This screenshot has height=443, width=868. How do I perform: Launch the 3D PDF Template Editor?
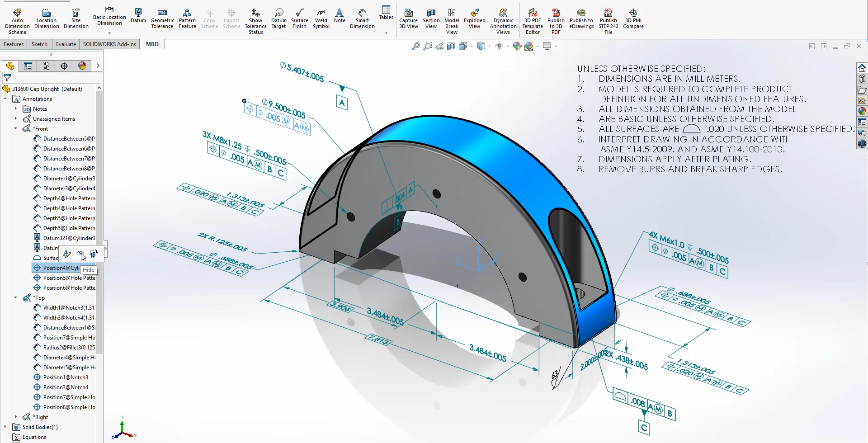[533, 21]
